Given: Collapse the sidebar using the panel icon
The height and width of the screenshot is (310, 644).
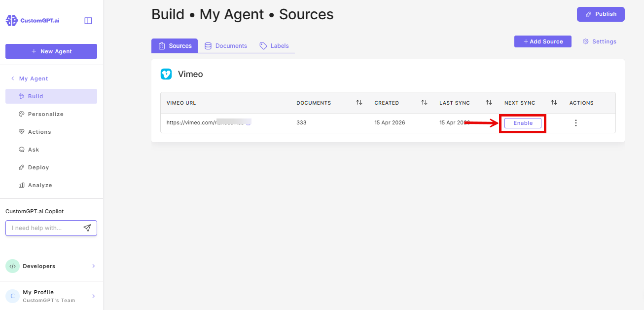Looking at the screenshot, I should pyautogui.click(x=88, y=20).
